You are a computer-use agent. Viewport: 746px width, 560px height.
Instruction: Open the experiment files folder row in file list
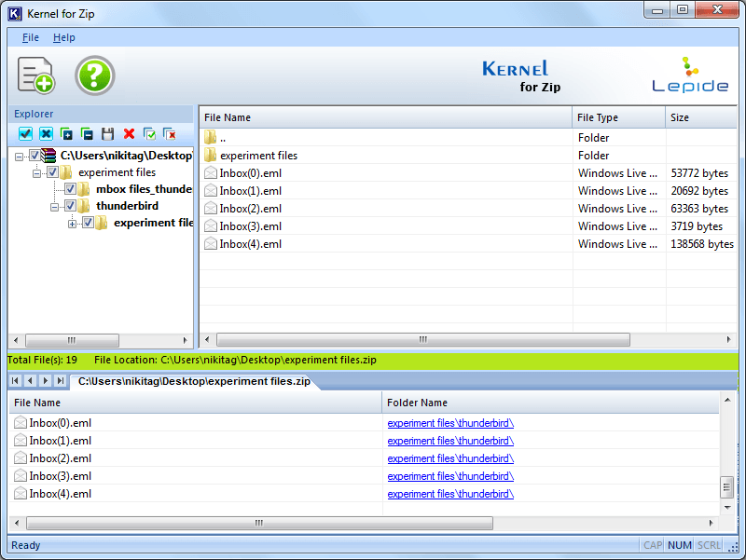[468, 156]
